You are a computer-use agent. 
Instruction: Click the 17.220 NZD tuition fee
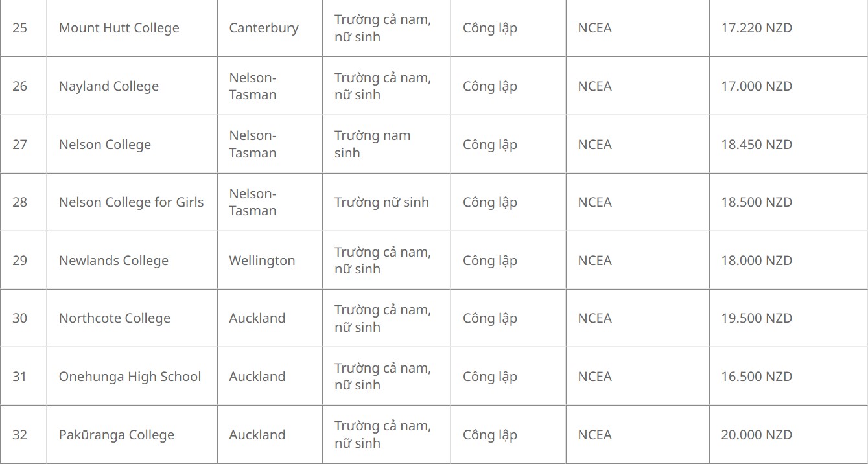(x=757, y=28)
